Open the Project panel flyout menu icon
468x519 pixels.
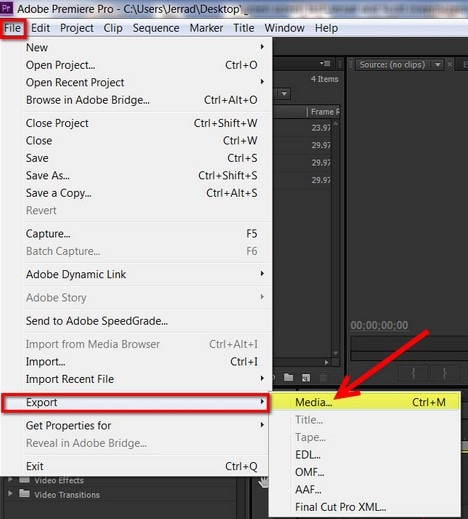point(326,63)
